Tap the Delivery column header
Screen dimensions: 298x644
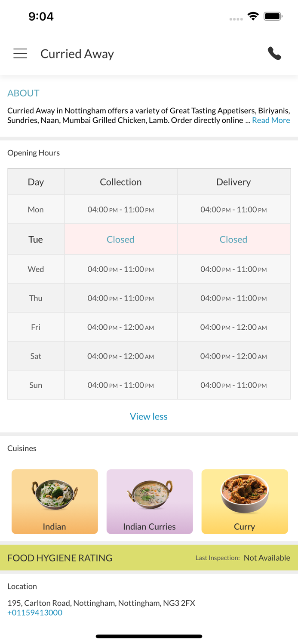pos(233,182)
